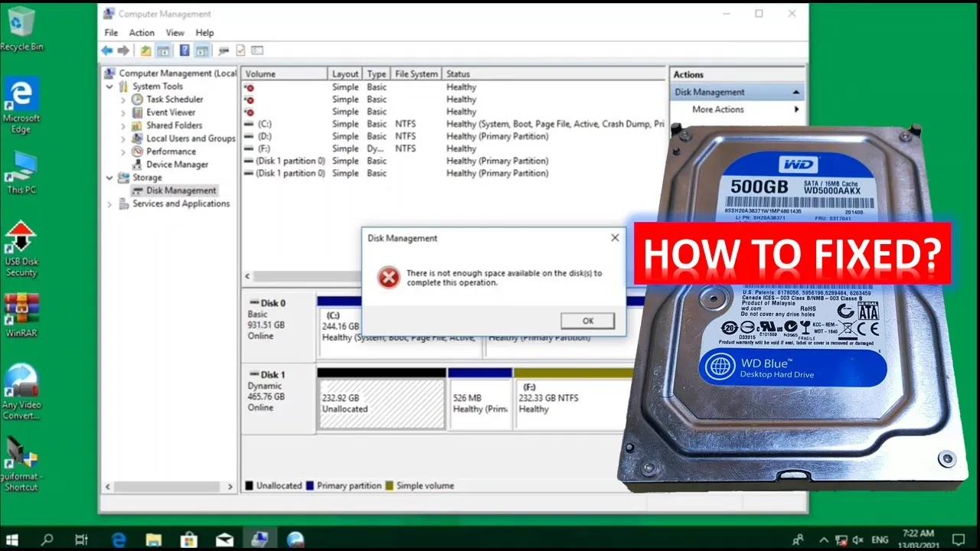Image resolution: width=980 pixels, height=551 pixels.
Task: Open Recycle Bin on the desktop
Action: (21, 29)
